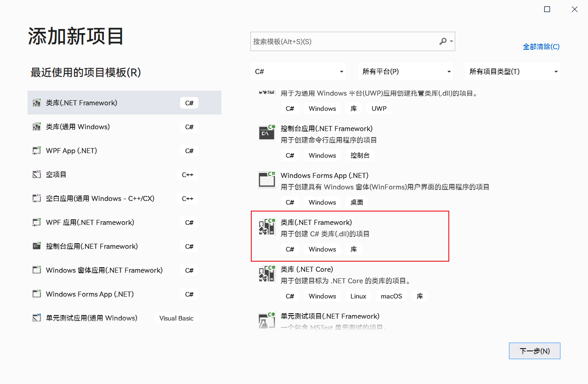Click the macOS tag under 类库 (.NET Core)
588x384 pixels.
pyautogui.click(x=391, y=296)
